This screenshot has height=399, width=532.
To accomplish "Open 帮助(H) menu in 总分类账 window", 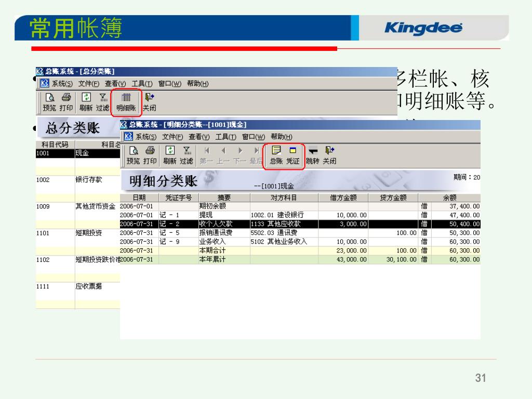I will (x=197, y=84).
